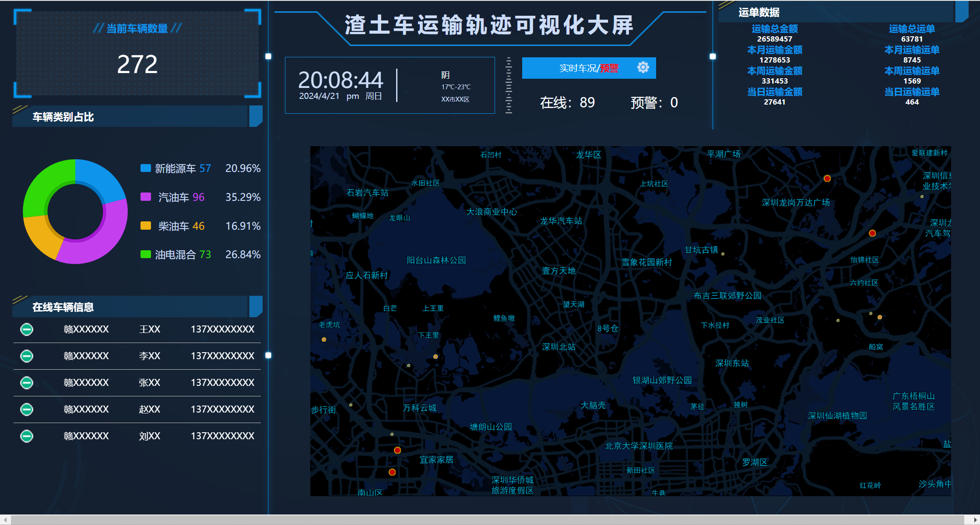This screenshot has width=980, height=525.
Task: Click green status icon in 张XX row
Action: 27,382
